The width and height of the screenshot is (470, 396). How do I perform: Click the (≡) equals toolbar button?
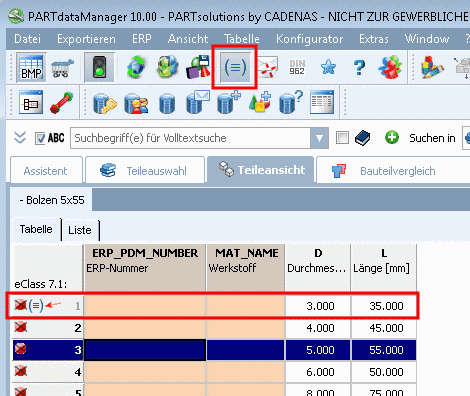(x=235, y=67)
